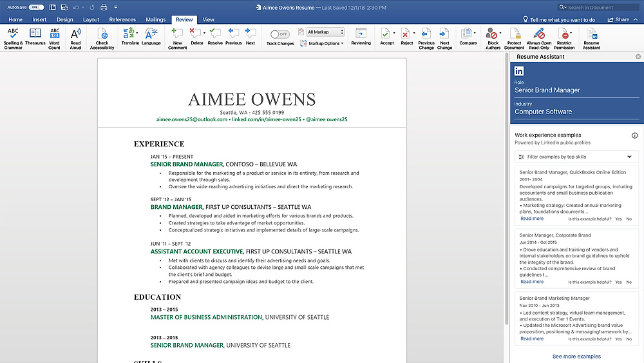Open the Mailings tab
This screenshot has height=363, width=644.
[156, 19]
